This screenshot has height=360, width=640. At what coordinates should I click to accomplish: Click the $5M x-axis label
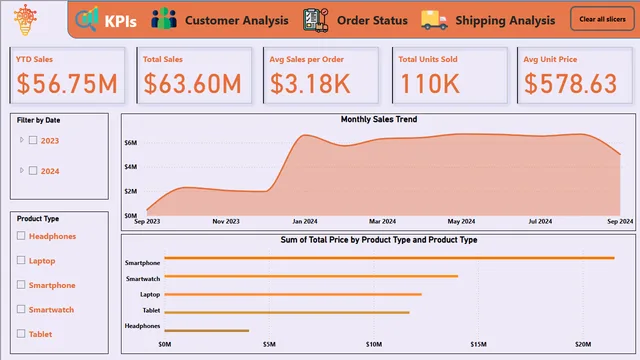[x=269, y=344]
